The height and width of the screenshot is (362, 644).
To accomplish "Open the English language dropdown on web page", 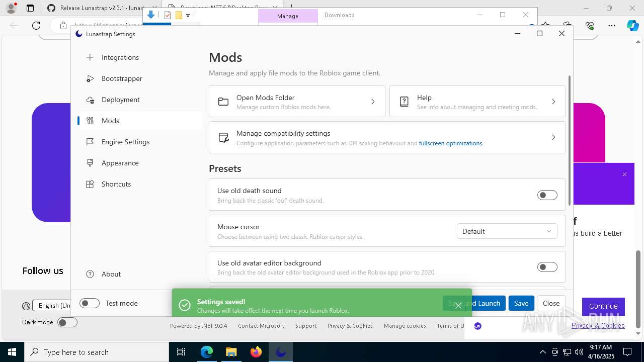I will coord(51,305).
